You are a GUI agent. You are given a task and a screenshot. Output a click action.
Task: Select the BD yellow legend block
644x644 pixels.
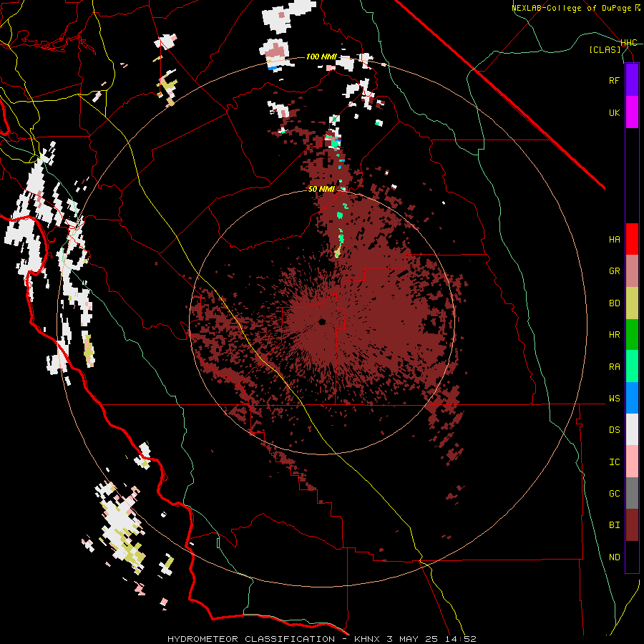click(x=632, y=303)
